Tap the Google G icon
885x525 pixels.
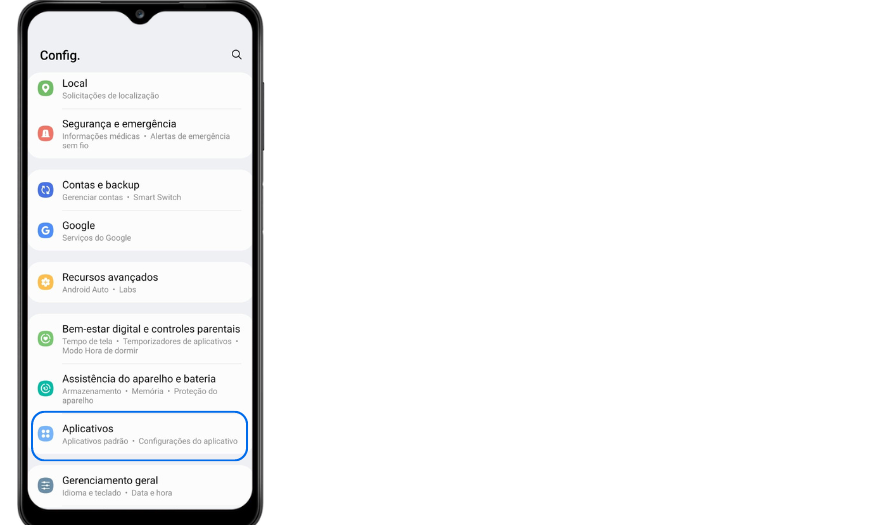[46, 230]
